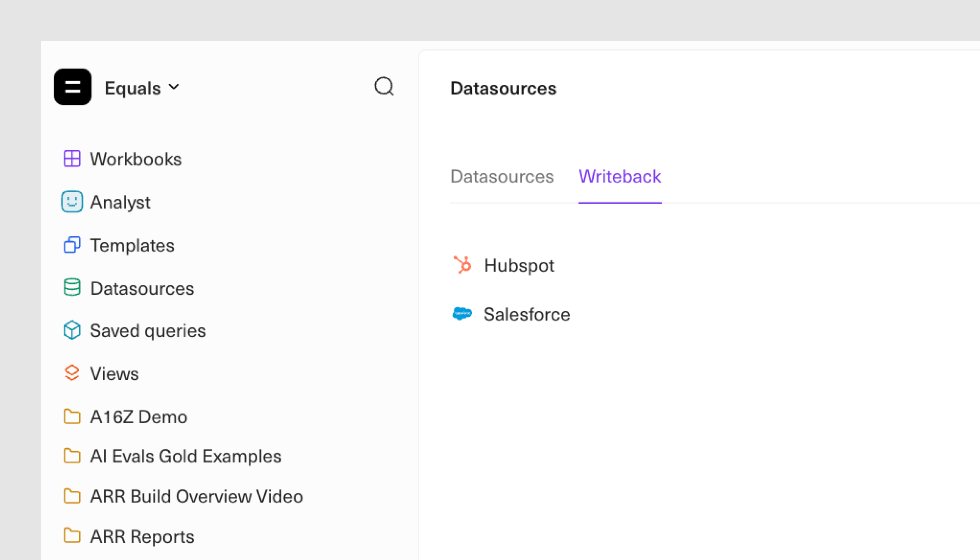Click the Saved queries cube icon
The height and width of the screenshot is (560, 980).
click(72, 330)
